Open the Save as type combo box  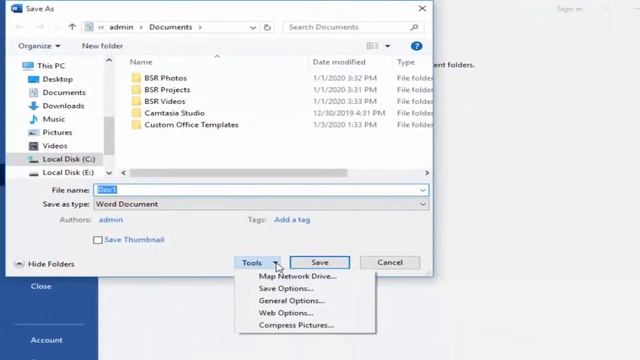tap(261, 204)
